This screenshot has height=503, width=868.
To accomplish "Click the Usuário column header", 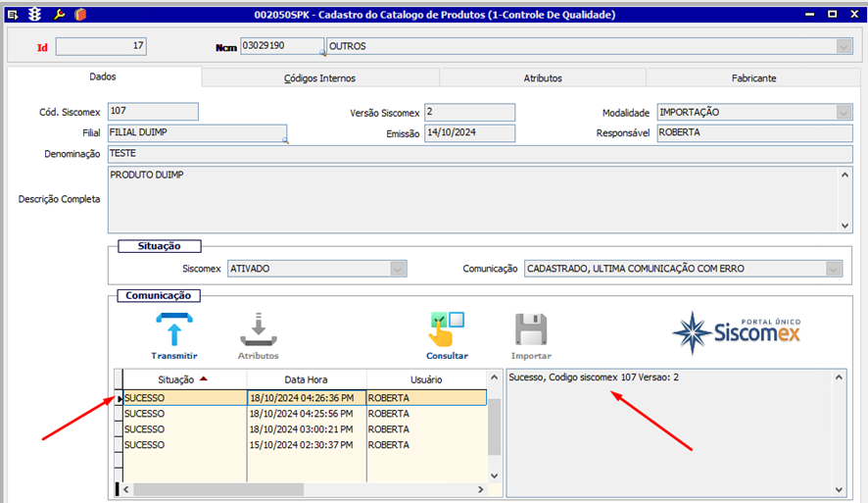I will (426, 379).
